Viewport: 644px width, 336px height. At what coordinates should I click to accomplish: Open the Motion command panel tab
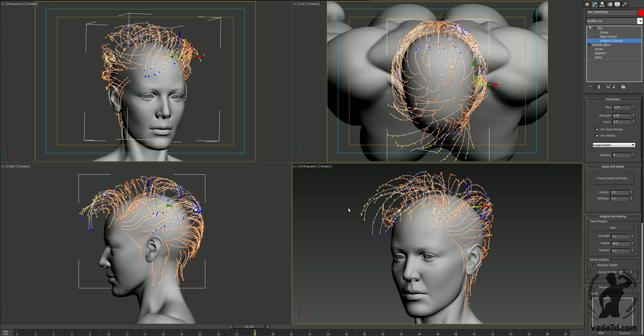tap(610, 4)
